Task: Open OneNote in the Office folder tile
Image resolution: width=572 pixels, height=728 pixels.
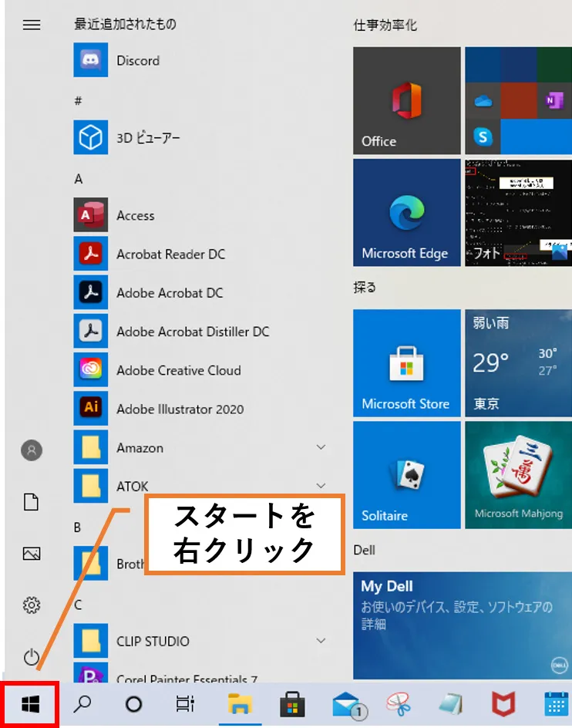Action: click(x=554, y=100)
